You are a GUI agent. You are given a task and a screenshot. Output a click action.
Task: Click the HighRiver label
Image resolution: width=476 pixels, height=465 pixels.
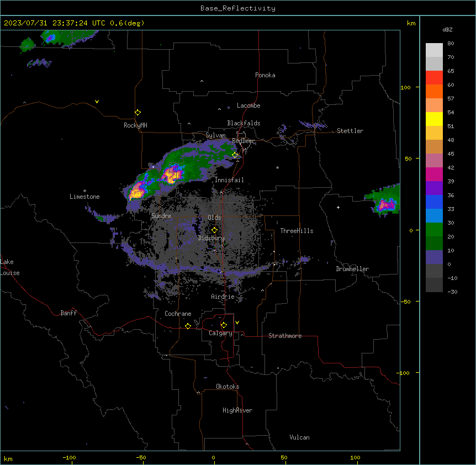click(x=237, y=410)
